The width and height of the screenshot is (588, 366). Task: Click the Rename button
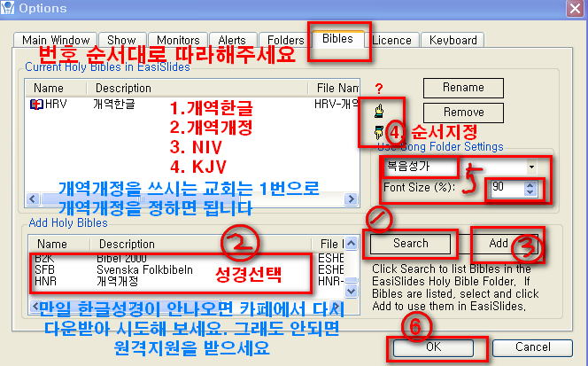[x=463, y=88]
